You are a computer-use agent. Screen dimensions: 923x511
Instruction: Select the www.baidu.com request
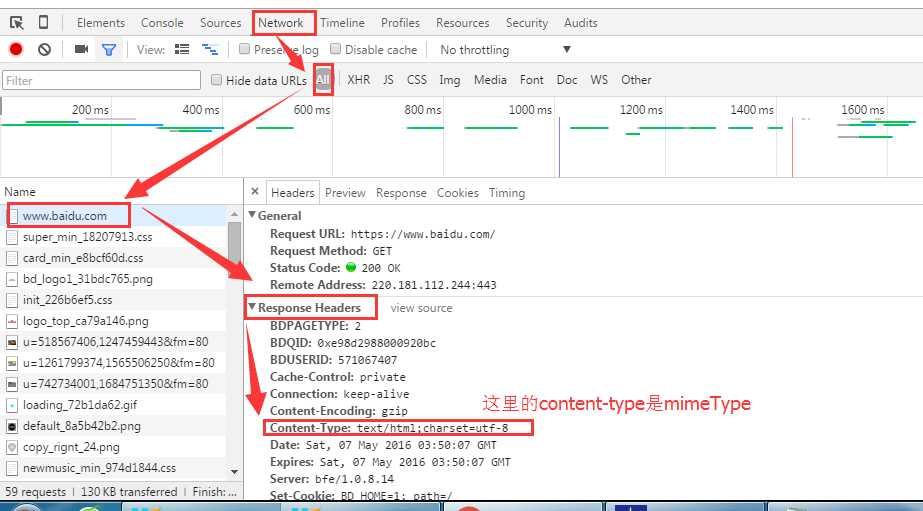[113, 215]
